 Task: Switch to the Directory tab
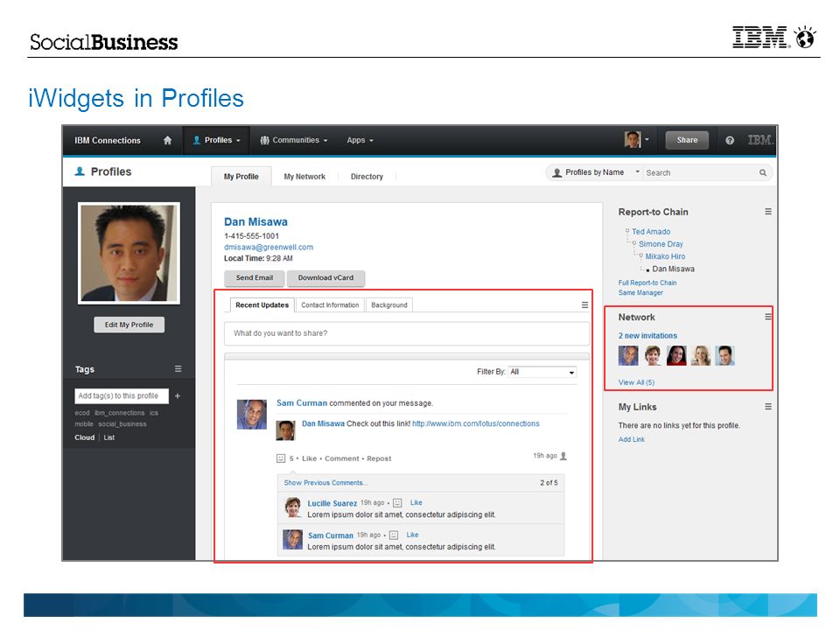pyautogui.click(x=367, y=176)
